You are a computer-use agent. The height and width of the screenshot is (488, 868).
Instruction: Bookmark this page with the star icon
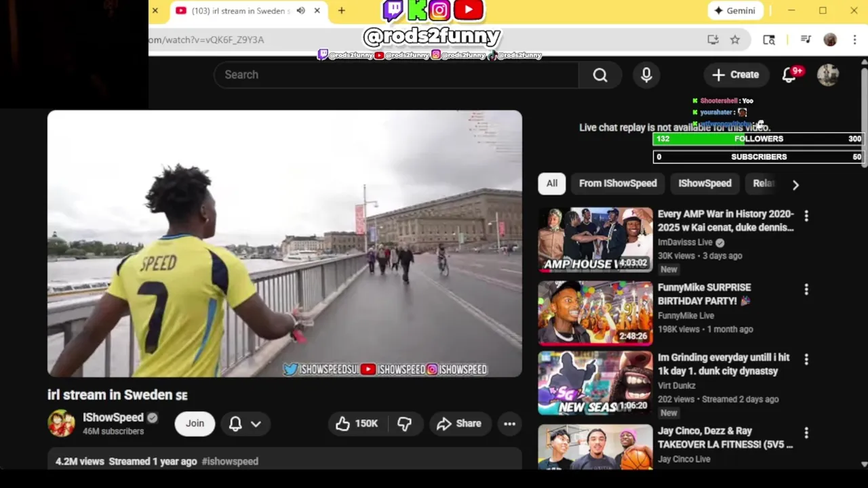tap(735, 40)
